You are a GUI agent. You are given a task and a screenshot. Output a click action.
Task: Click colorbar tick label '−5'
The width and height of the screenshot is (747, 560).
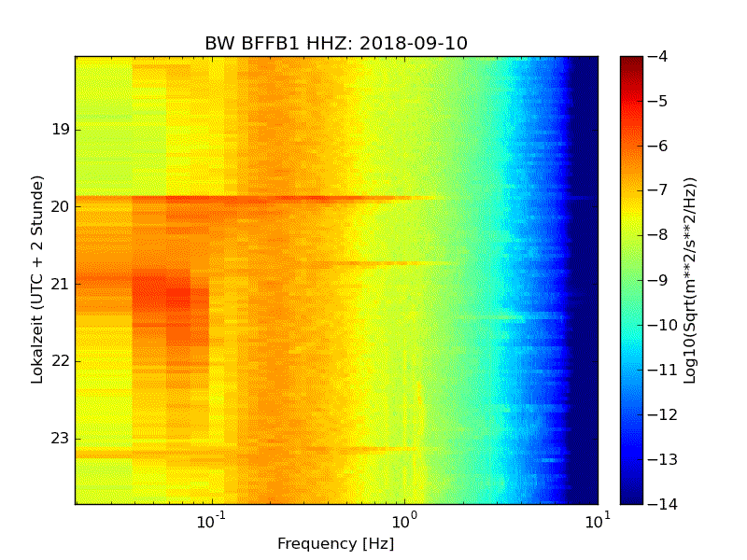(657, 101)
